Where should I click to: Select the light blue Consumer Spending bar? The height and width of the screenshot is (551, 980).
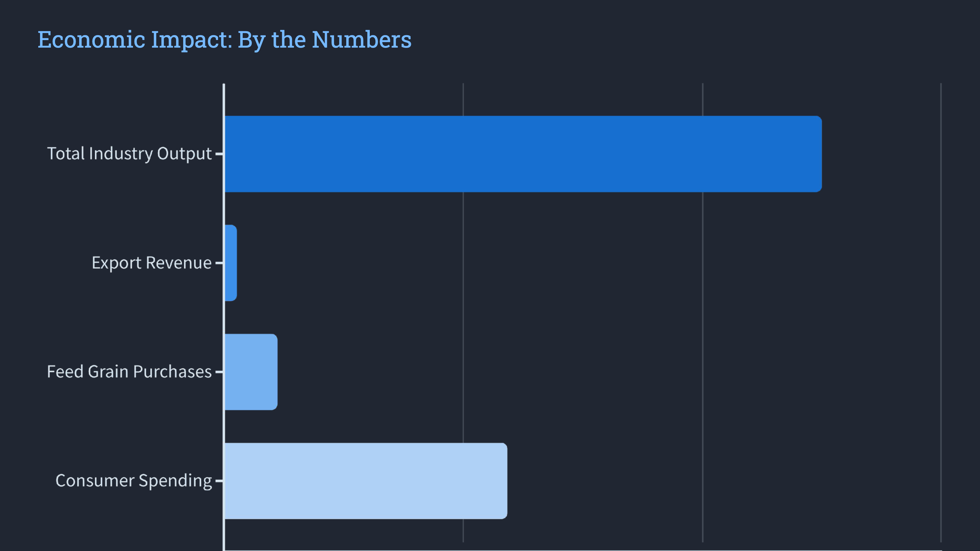366,481
